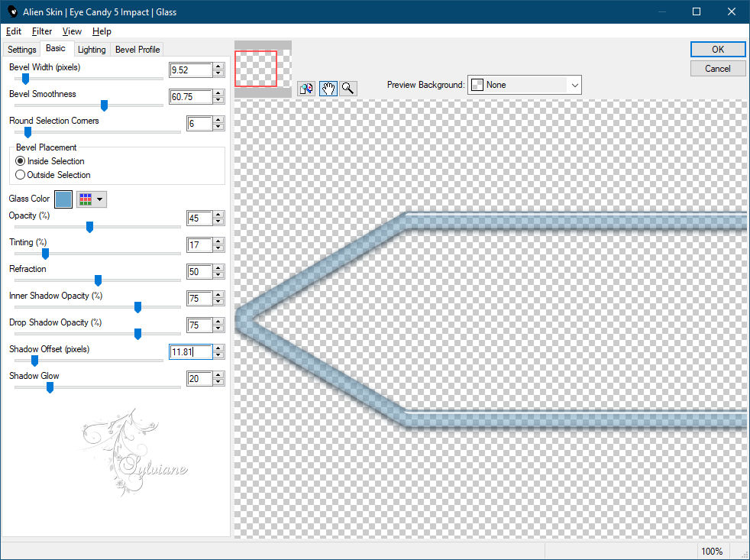Click the Shadow Offset slider handle
The height and width of the screenshot is (560, 750).
[34, 361]
